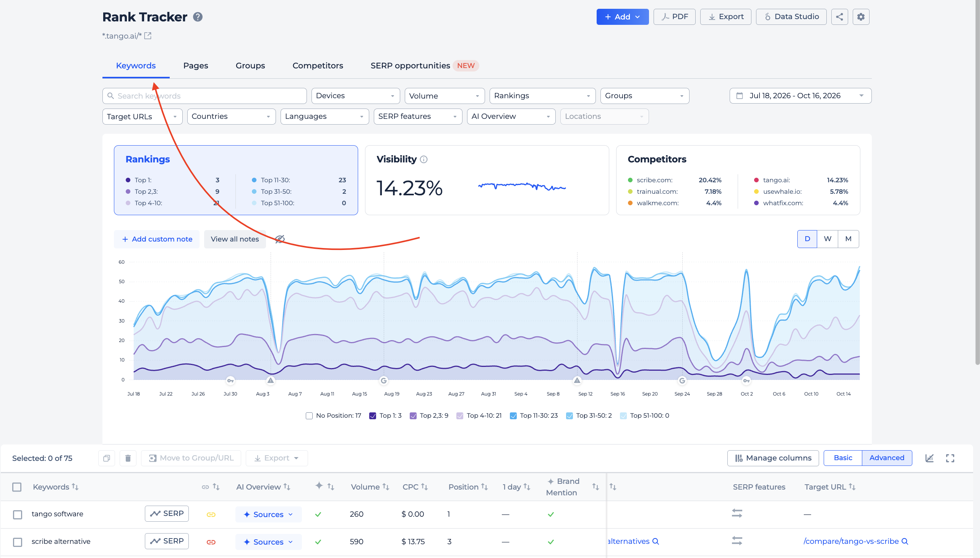Click Add custom note button
Viewport: 980px width, 558px height.
[x=157, y=239]
